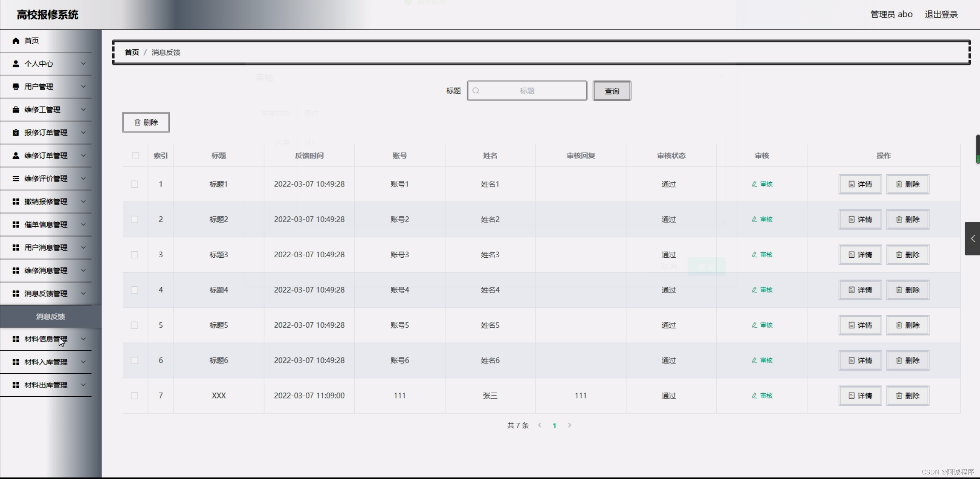Viewport: 980px width, 479px height.
Task: Click the grid icon beside 材料入库管理
Action: pyautogui.click(x=16, y=362)
